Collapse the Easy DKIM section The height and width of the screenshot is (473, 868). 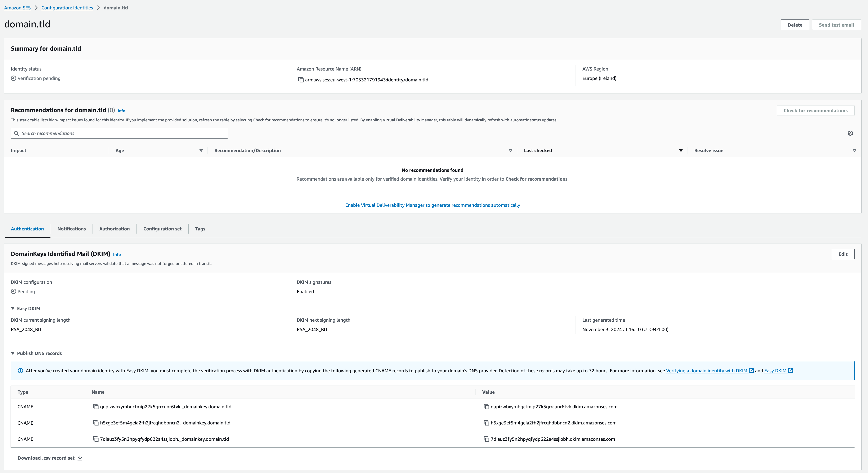pos(13,308)
